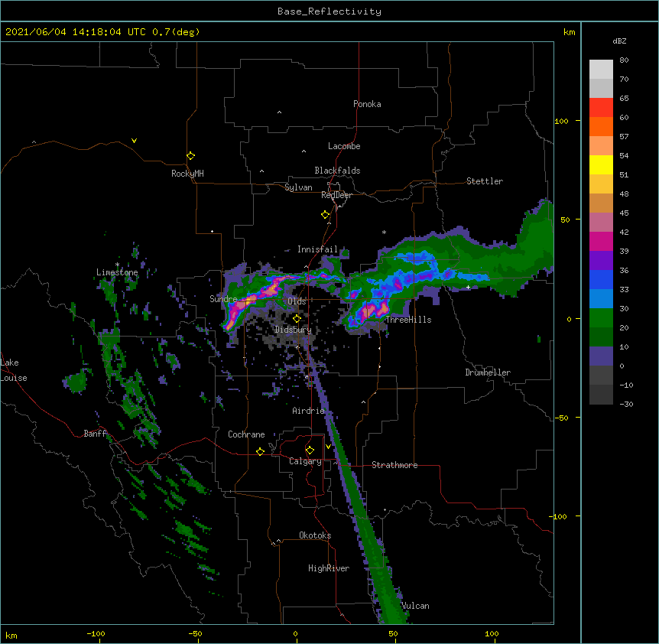Click the Strathmore label
The image size is (659, 644).
tap(394, 465)
